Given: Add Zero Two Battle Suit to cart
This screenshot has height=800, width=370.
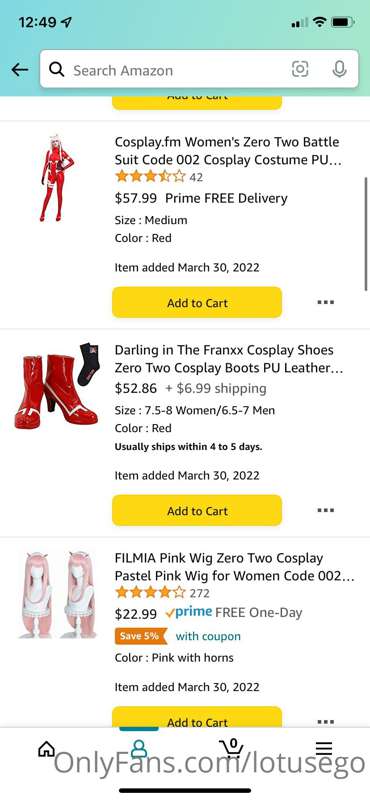Looking at the screenshot, I should click(x=197, y=302).
